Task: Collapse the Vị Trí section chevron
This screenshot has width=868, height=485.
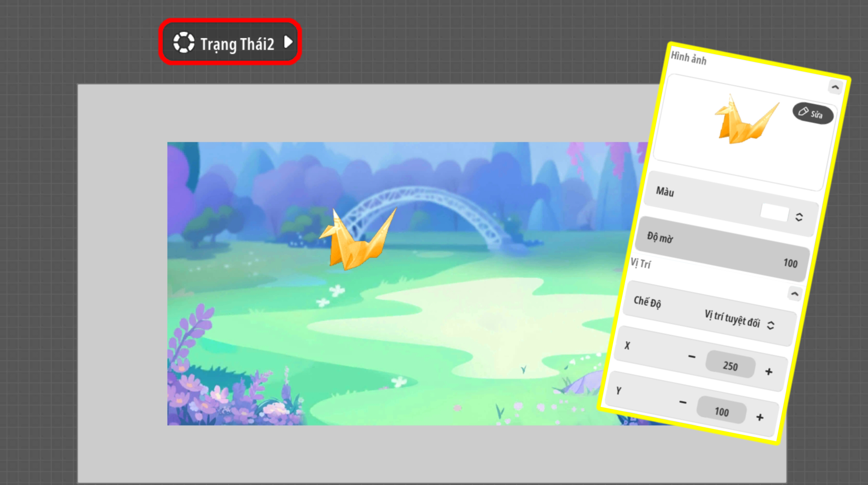Action: (794, 294)
